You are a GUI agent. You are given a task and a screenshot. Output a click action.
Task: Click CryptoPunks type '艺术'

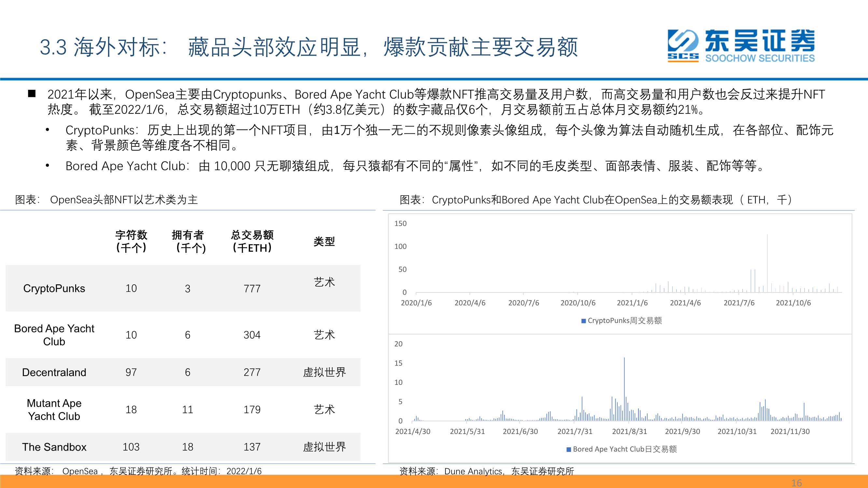pos(324,282)
